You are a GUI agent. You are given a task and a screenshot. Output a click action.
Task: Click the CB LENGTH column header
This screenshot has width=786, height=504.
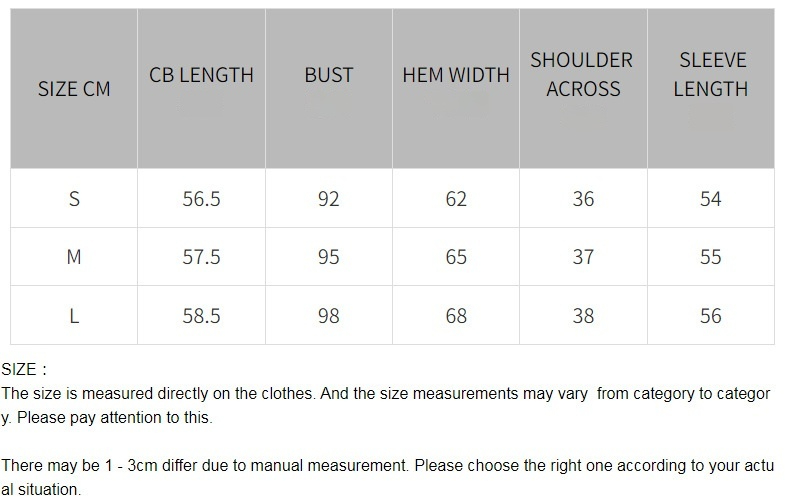(201, 75)
